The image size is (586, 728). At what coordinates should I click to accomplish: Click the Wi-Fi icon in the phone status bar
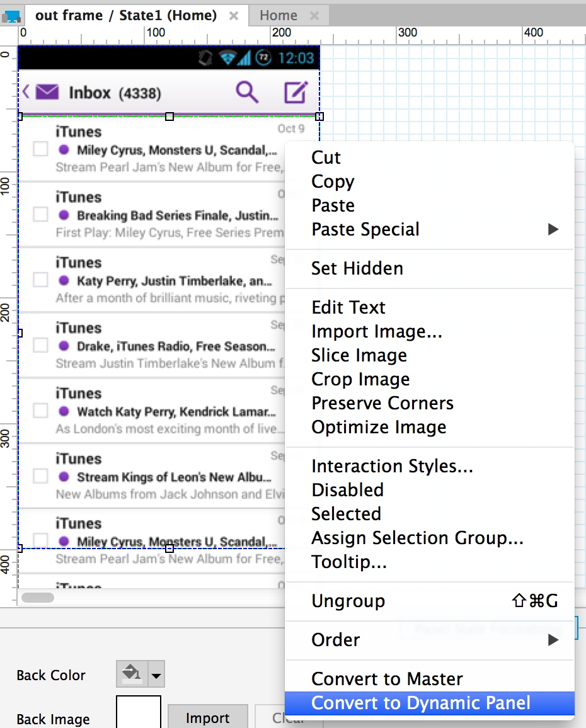point(227,58)
